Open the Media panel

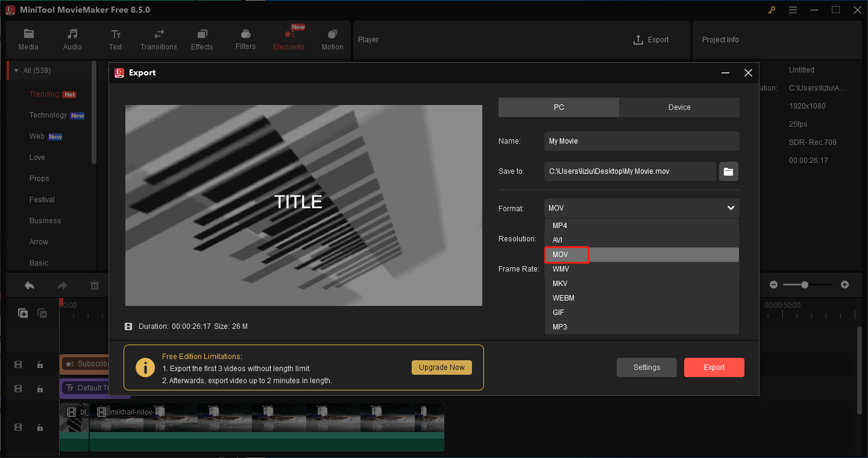point(28,39)
